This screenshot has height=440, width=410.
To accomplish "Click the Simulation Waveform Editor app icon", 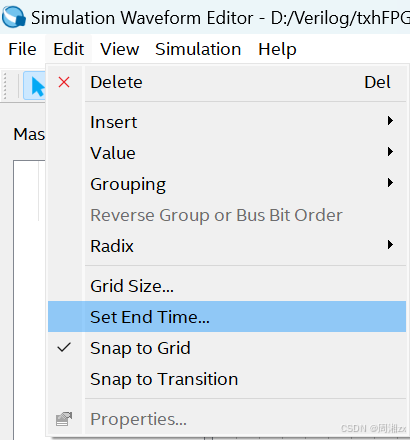I will (x=13, y=17).
